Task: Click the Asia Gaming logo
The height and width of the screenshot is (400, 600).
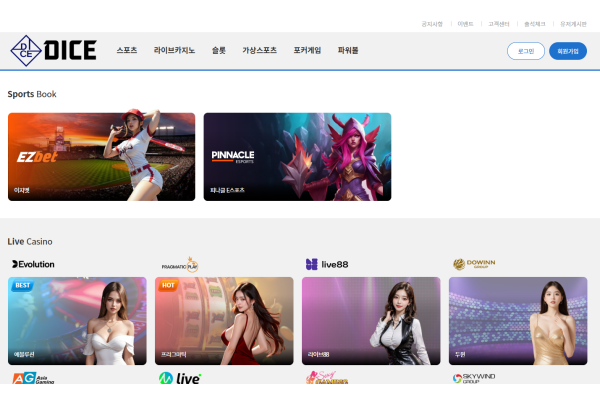Action: (x=32, y=379)
